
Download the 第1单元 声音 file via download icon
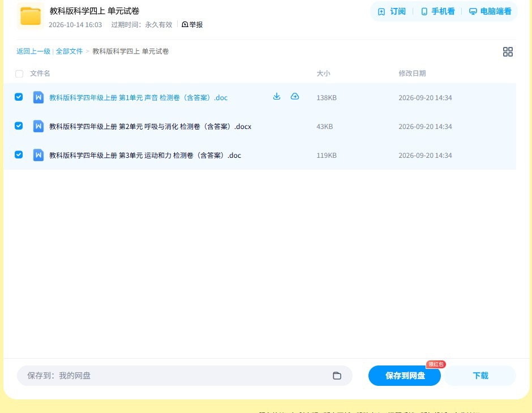277,97
